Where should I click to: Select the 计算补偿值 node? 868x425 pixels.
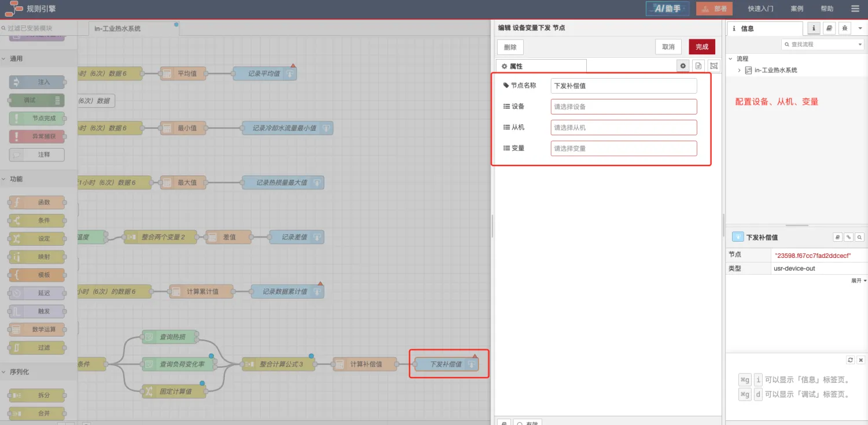[365, 364]
